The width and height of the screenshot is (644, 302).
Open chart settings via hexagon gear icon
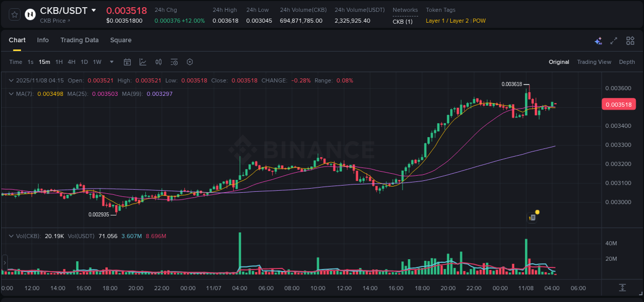tap(190, 61)
